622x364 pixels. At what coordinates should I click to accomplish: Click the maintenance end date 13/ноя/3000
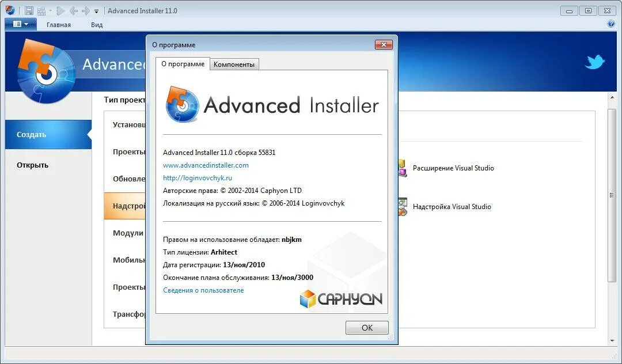pos(293,278)
